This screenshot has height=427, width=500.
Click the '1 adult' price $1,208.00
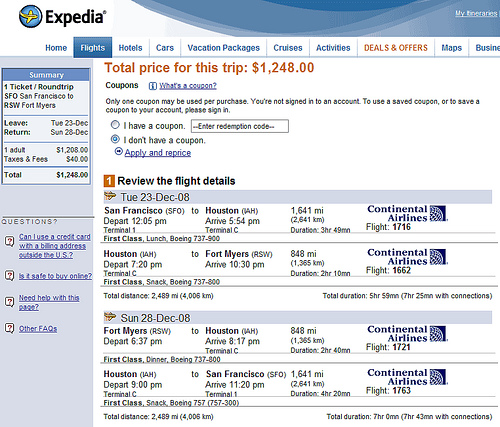72,150
